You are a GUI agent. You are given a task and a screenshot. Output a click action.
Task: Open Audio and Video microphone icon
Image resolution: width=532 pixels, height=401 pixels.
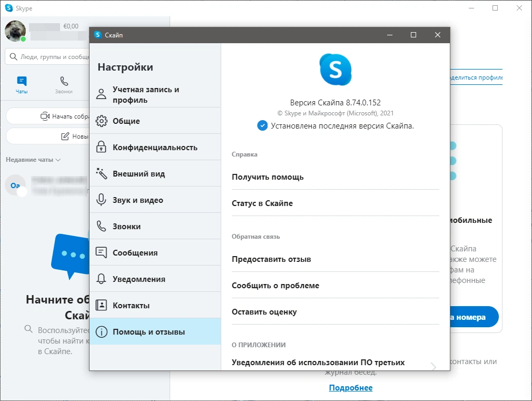(x=101, y=200)
